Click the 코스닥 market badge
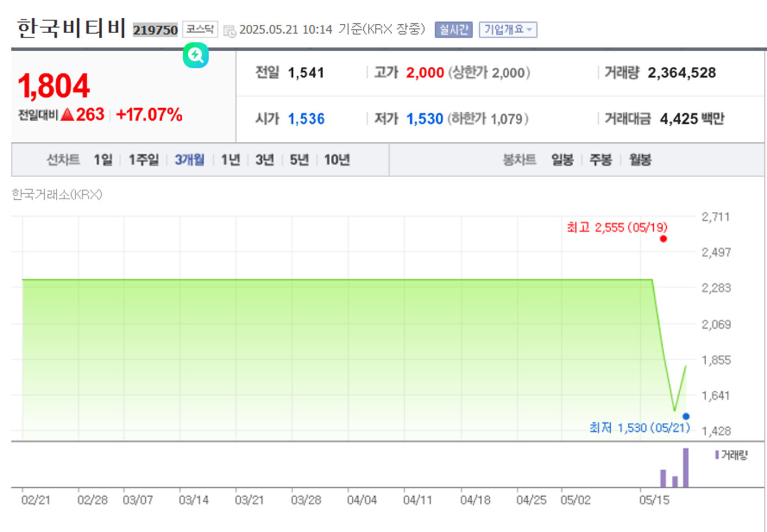The width and height of the screenshot is (767, 532). 200,29
